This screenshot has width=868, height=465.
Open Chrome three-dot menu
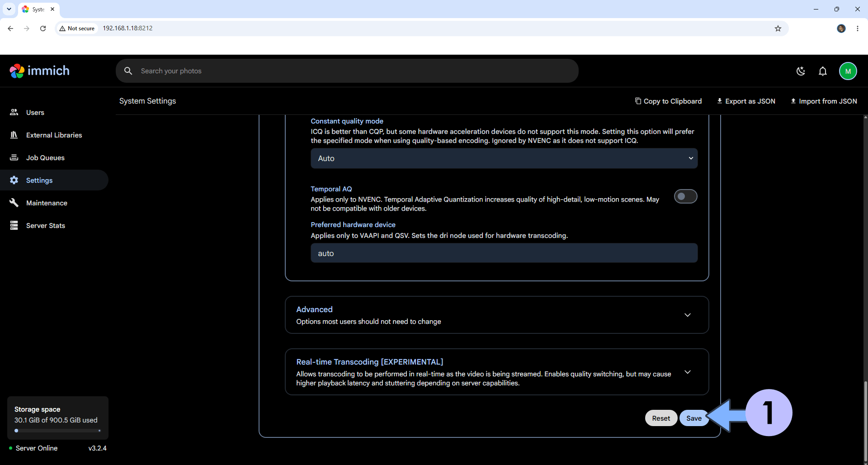pyautogui.click(x=858, y=28)
